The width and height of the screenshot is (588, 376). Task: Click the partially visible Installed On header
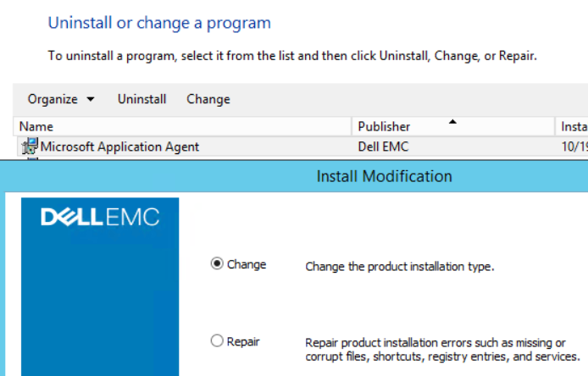click(574, 127)
